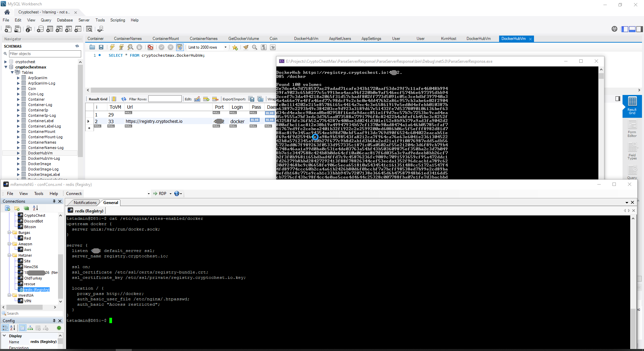Create a new view icon
The height and width of the screenshot is (351, 644).
(x=59, y=29)
